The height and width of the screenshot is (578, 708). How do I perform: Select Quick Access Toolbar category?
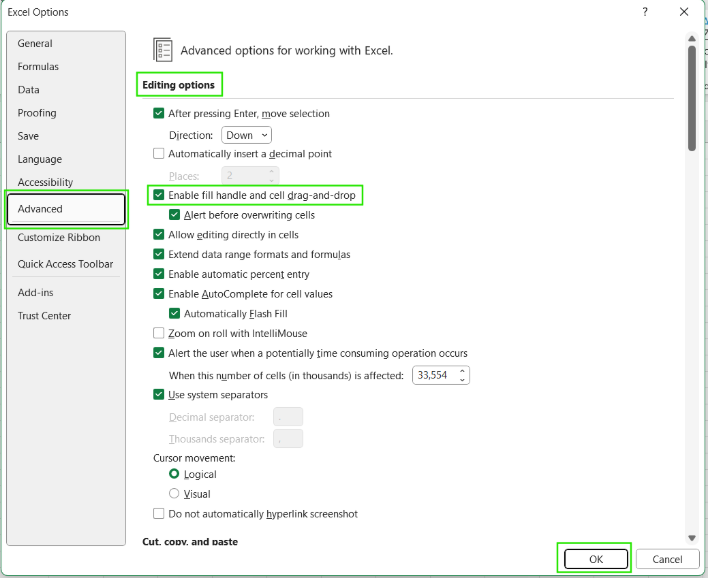point(65,264)
